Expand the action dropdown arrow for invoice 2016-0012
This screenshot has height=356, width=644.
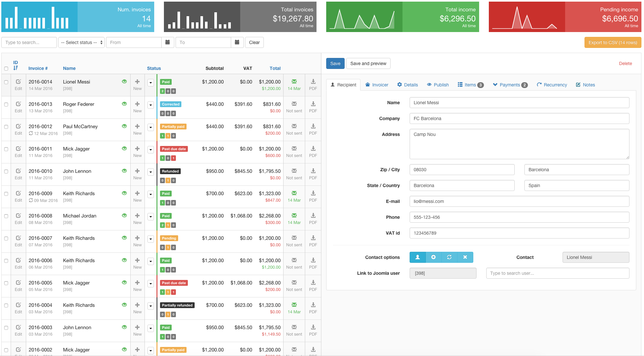(151, 128)
